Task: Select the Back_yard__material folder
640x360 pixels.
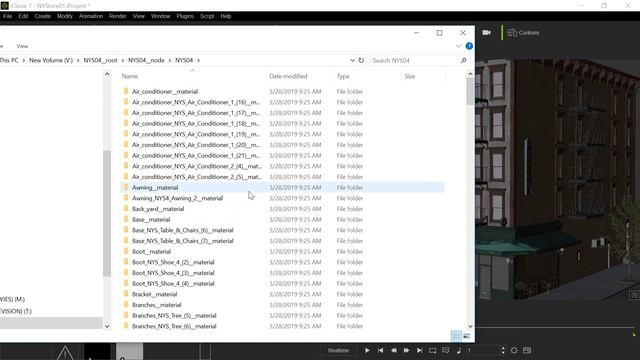Action: pos(158,209)
